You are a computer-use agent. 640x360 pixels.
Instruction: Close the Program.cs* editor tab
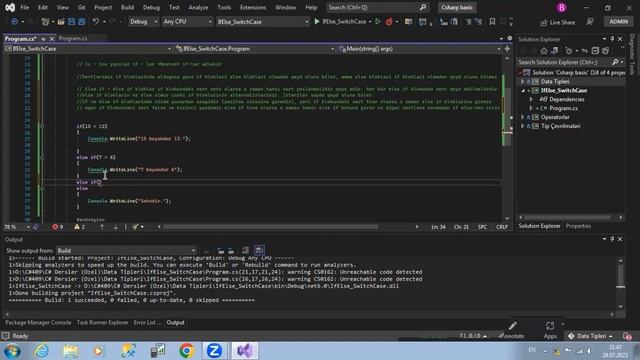(52, 39)
